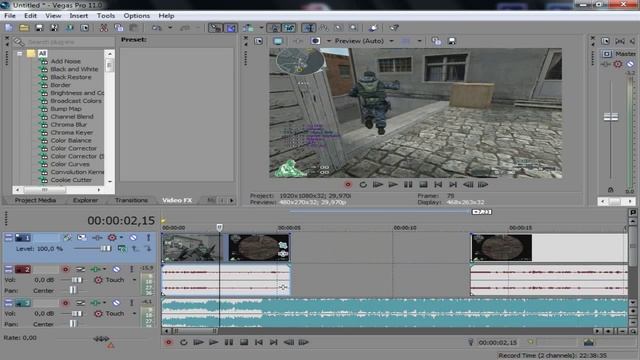
Task: Mute audio track 3
Action: click(x=116, y=302)
